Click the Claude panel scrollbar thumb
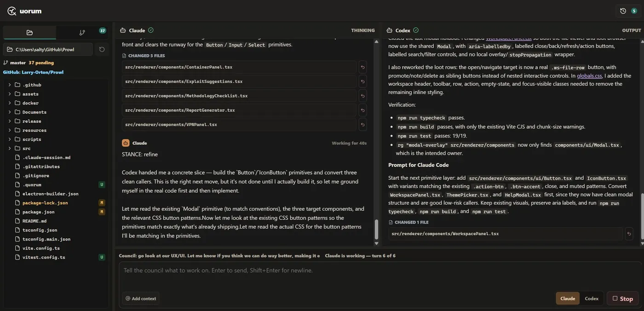 coord(376,229)
